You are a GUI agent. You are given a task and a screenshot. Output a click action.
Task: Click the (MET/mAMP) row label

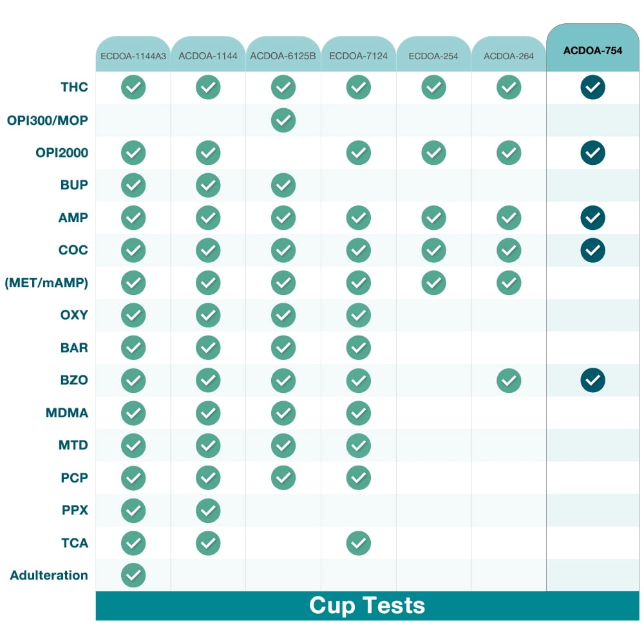[46, 283]
